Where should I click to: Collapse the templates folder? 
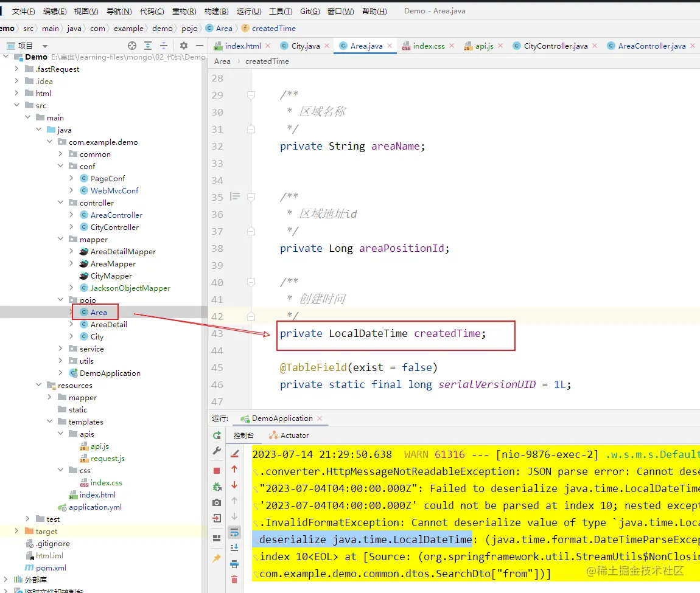(49, 421)
